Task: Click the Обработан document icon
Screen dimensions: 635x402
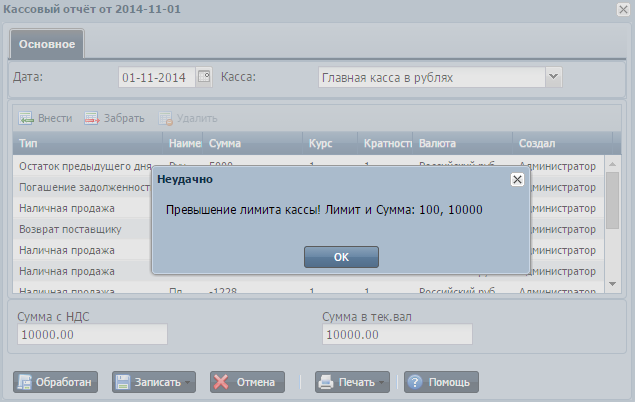Action: tap(25, 382)
